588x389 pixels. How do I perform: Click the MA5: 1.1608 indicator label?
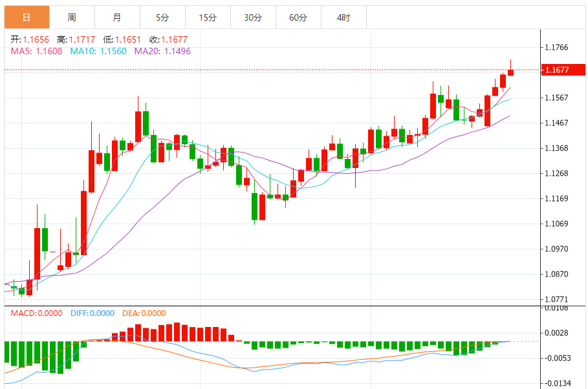[x=36, y=51]
